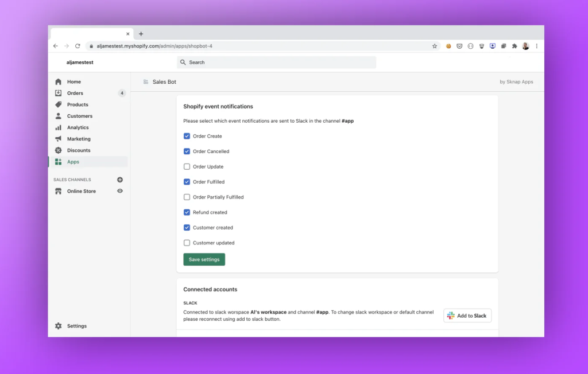Reload the page in the browser
Screen dimensions: 588x374
click(78, 46)
